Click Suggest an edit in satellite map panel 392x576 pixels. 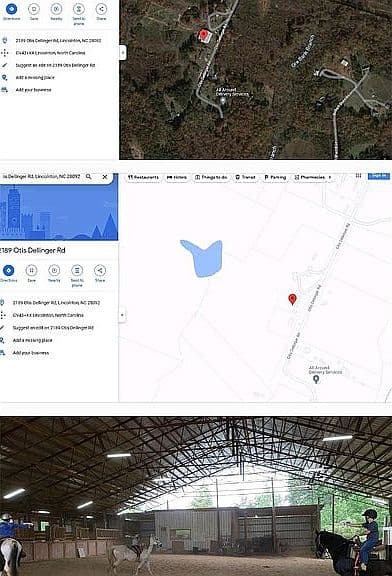(x=55, y=65)
